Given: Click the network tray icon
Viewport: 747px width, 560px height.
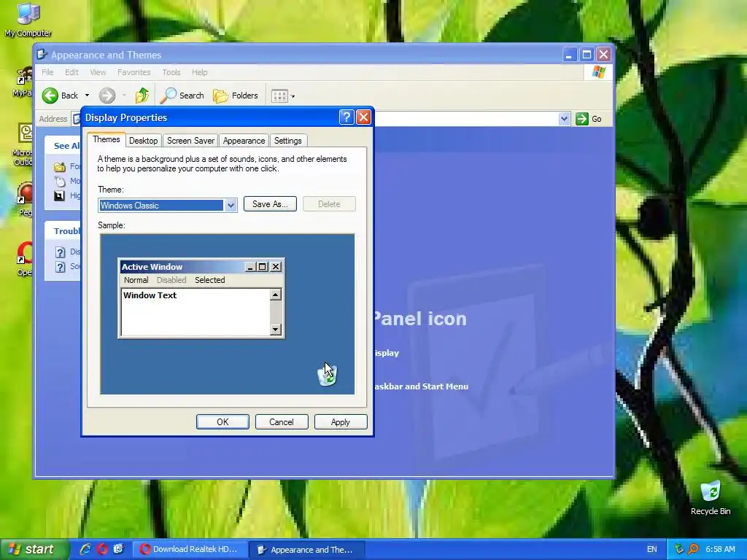Looking at the screenshot, I should click(679, 549).
